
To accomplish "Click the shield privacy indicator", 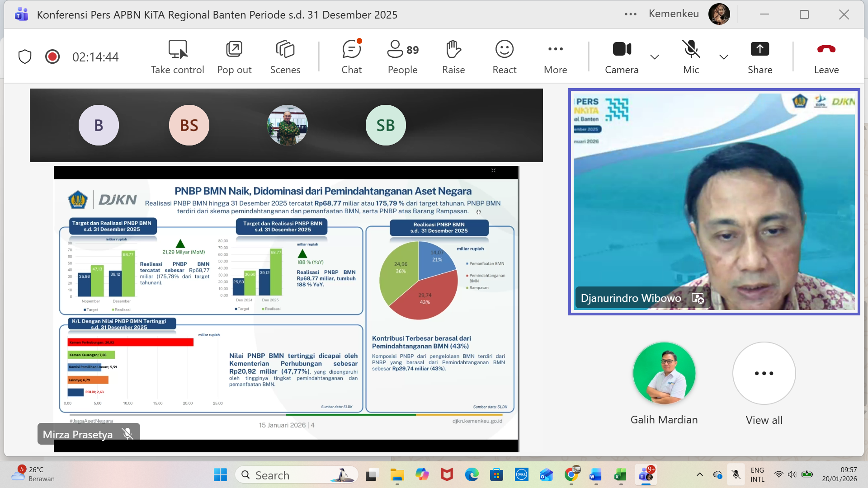I will (x=25, y=57).
